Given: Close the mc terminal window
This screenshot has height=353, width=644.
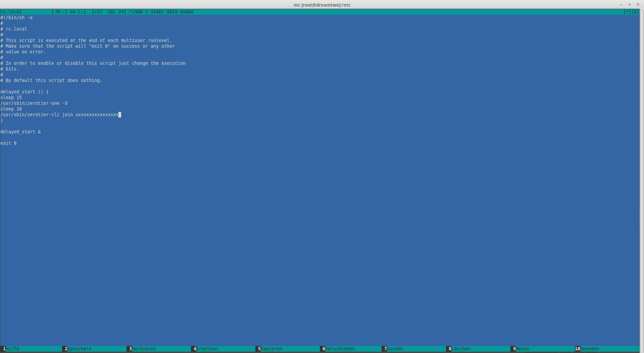Looking at the screenshot, I should point(638,5).
